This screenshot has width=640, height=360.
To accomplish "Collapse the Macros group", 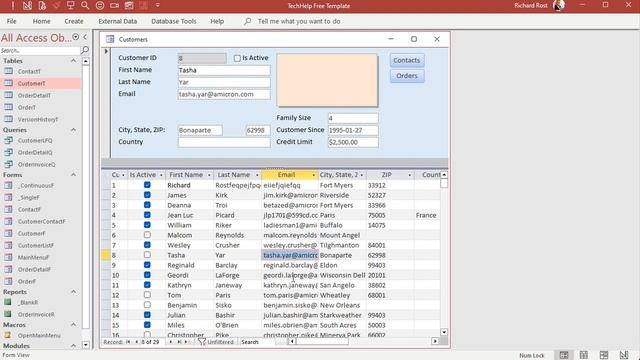I will pos(73,325).
